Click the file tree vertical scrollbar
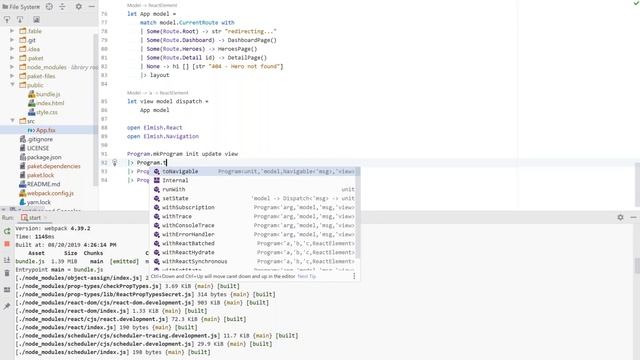Image resolution: width=640 pixels, height=360 pixels. 96,110
